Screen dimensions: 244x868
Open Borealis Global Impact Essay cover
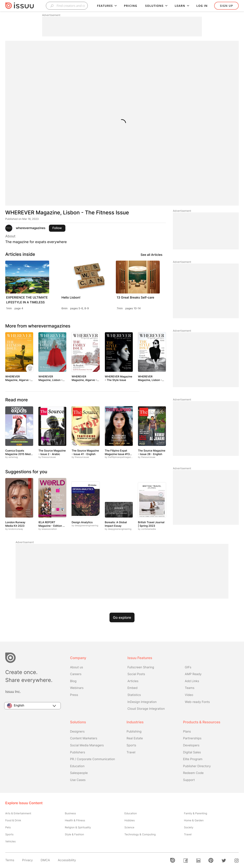(119, 509)
